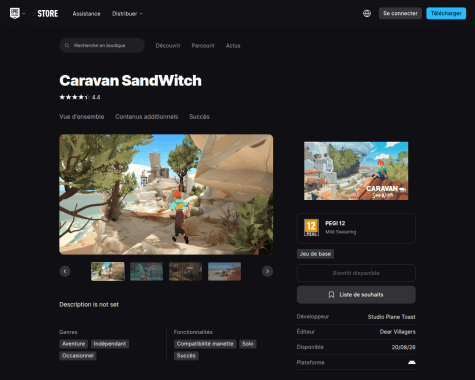Open developer Studio Plane Toast link
This screenshot has width=475, height=380.
point(391,317)
